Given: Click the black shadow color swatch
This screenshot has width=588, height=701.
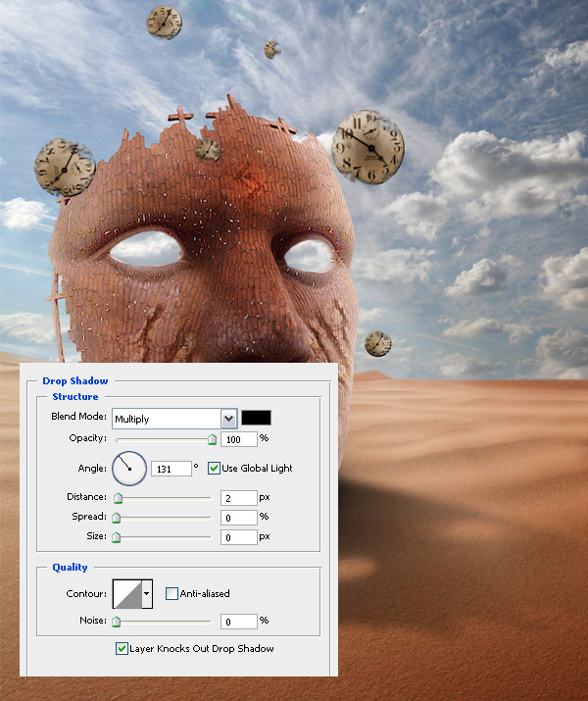Looking at the screenshot, I should click(x=256, y=418).
